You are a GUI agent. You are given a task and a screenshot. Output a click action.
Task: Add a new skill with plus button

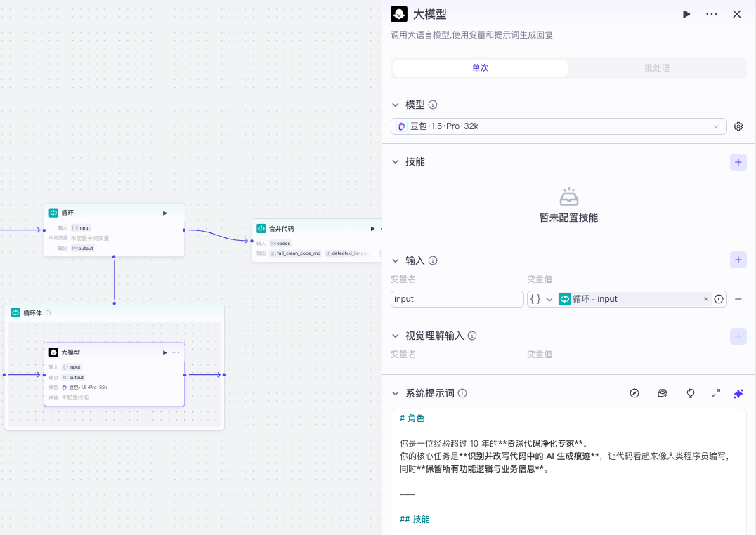738,162
